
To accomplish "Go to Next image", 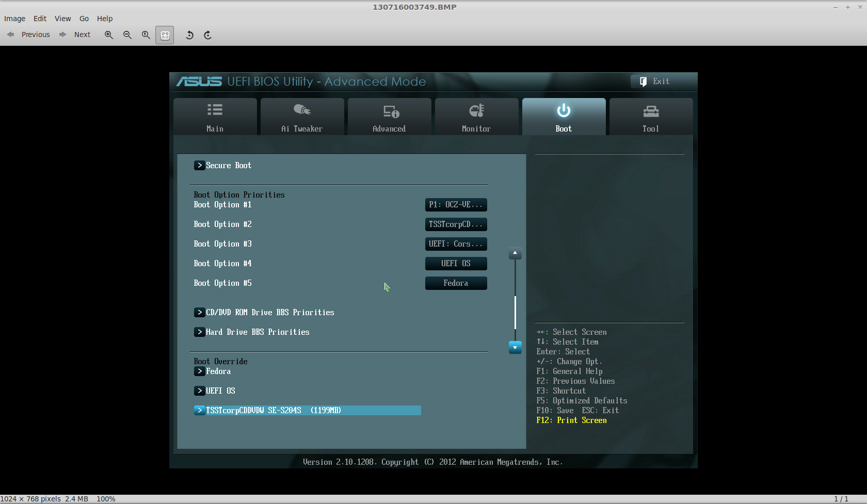I will click(75, 35).
